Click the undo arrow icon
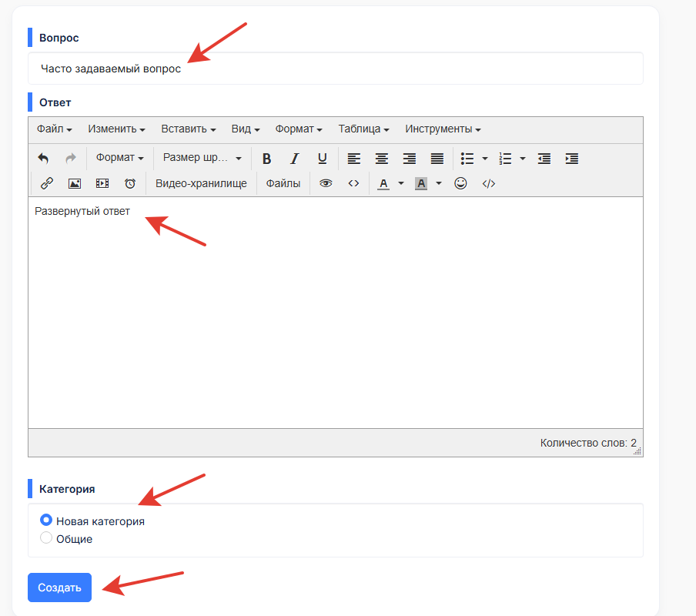This screenshot has width=696, height=616. click(x=43, y=158)
